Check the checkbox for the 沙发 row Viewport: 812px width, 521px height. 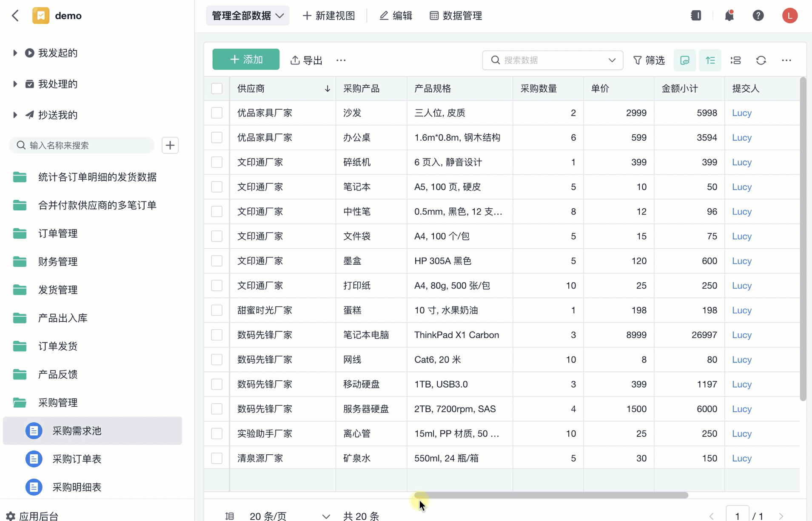[217, 113]
